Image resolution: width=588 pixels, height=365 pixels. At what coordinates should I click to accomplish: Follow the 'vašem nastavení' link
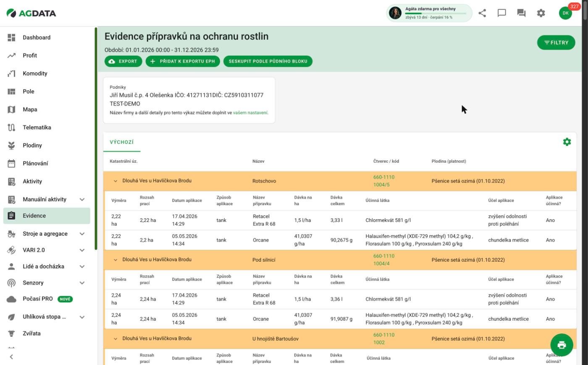coord(250,113)
